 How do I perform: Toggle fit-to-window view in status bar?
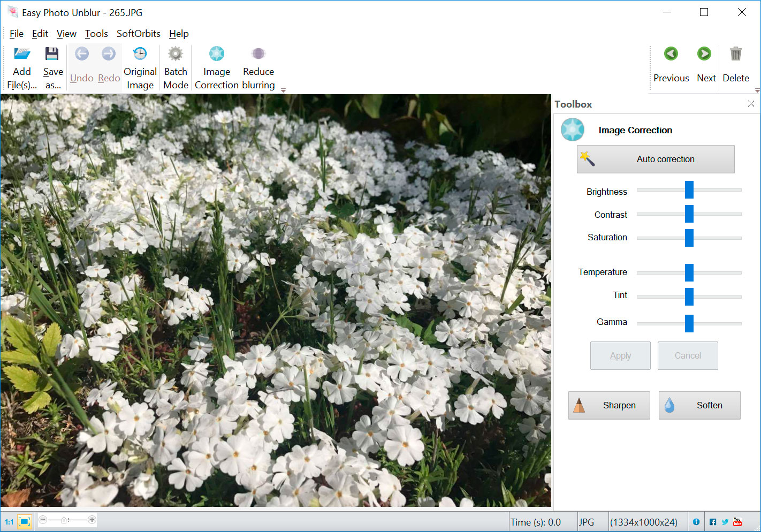click(x=24, y=521)
